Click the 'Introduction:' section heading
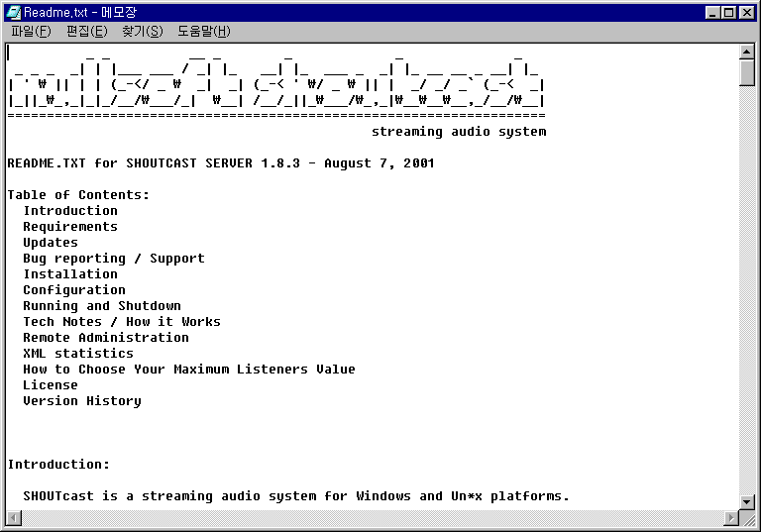761x532 pixels. 58,465
